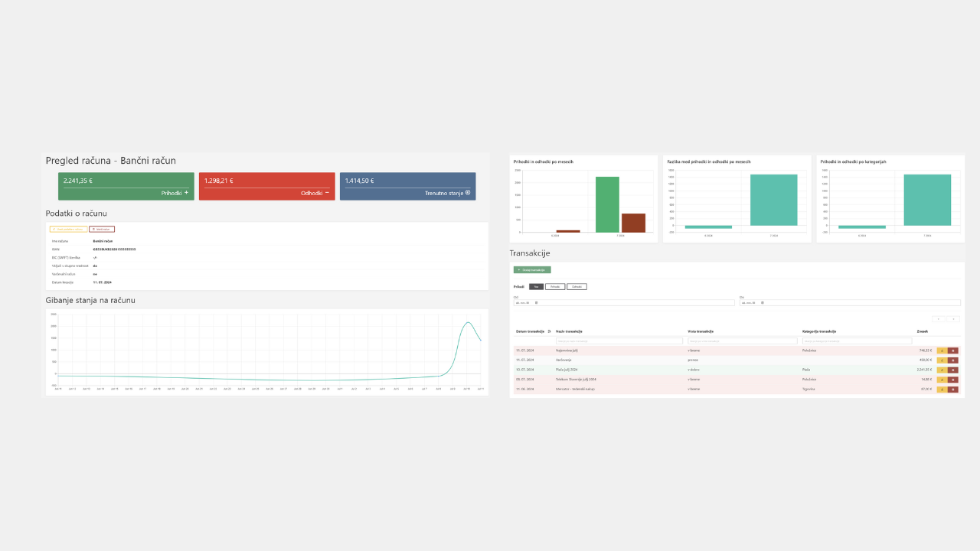Image resolution: width=980 pixels, height=551 pixels.
Task: Click the large teal bar in Razlika chart
Action: coord(773,200)
